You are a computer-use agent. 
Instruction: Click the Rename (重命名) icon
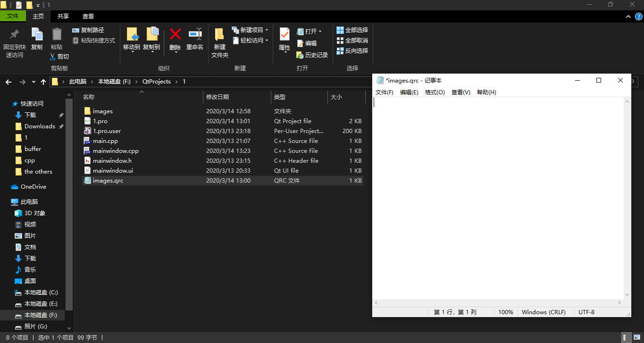[x=195, y=34]
